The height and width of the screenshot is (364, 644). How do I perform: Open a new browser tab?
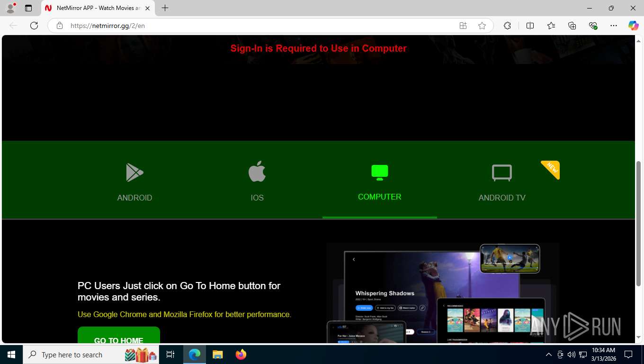pyautogui.click(x=165, y=8)
